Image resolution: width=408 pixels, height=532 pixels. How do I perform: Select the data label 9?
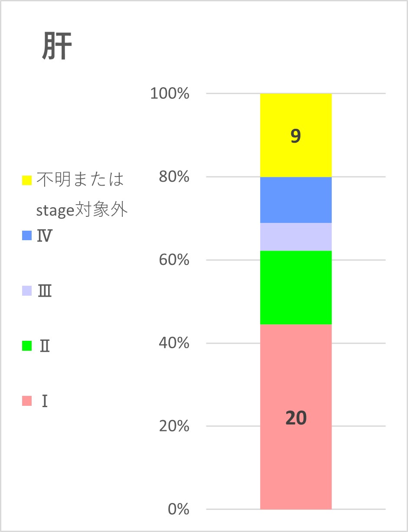pyautogui.click(x=296, y=136)
